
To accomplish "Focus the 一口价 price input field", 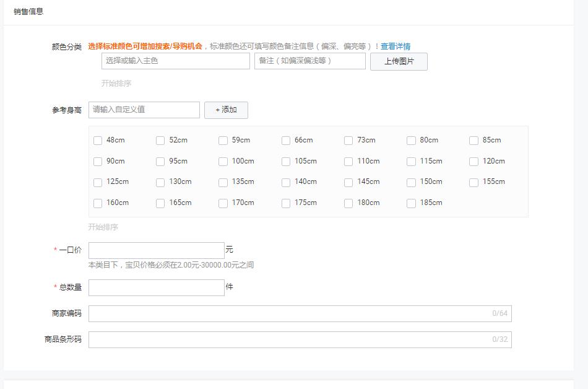I will click(x=156, y=250).
